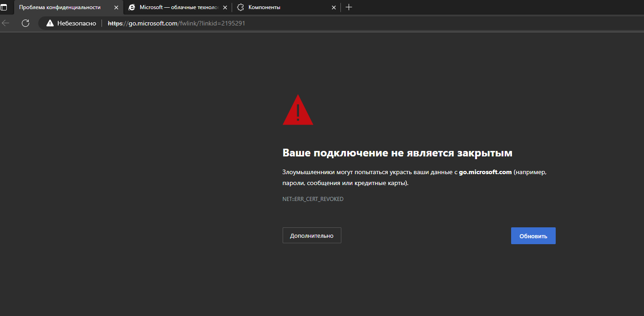Screen dimensions: 644x316
Task: Expand advanced options via Дополнительно
Action: [x=312, y=235]
